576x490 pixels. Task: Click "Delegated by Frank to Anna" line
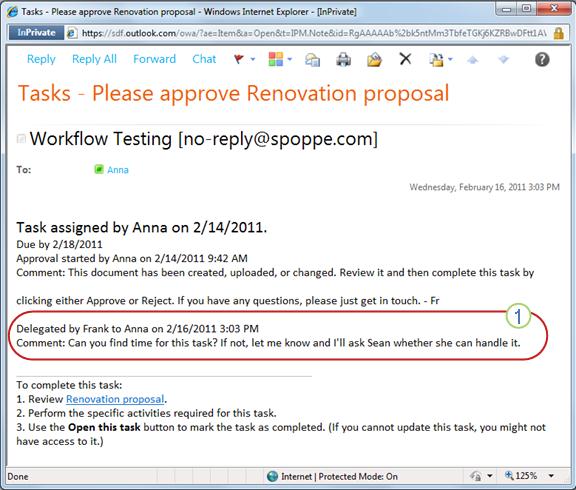[137, 328]
